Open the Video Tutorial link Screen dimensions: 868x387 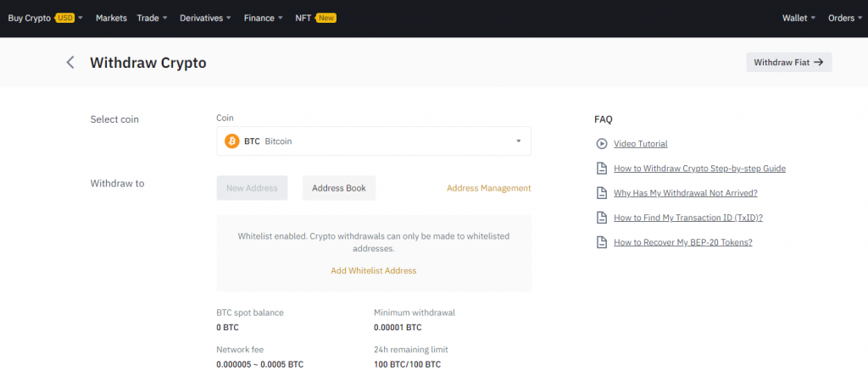click(641, 144)
